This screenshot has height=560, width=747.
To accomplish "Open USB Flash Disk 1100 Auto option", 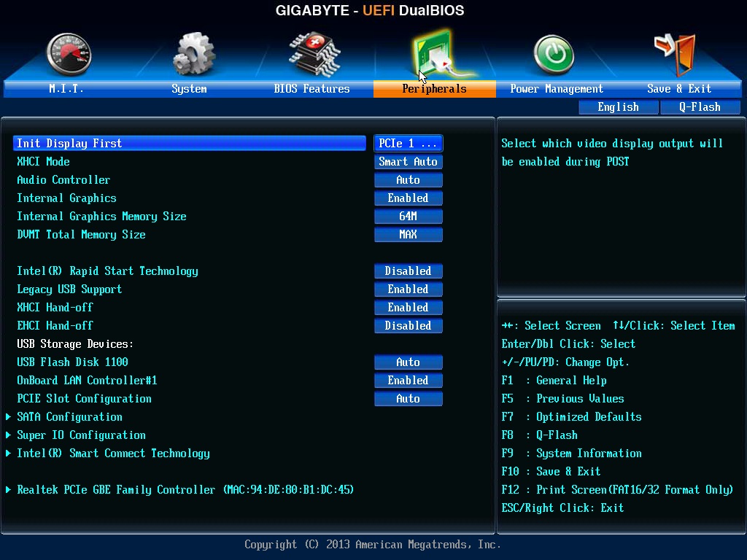I will [409, 362].
